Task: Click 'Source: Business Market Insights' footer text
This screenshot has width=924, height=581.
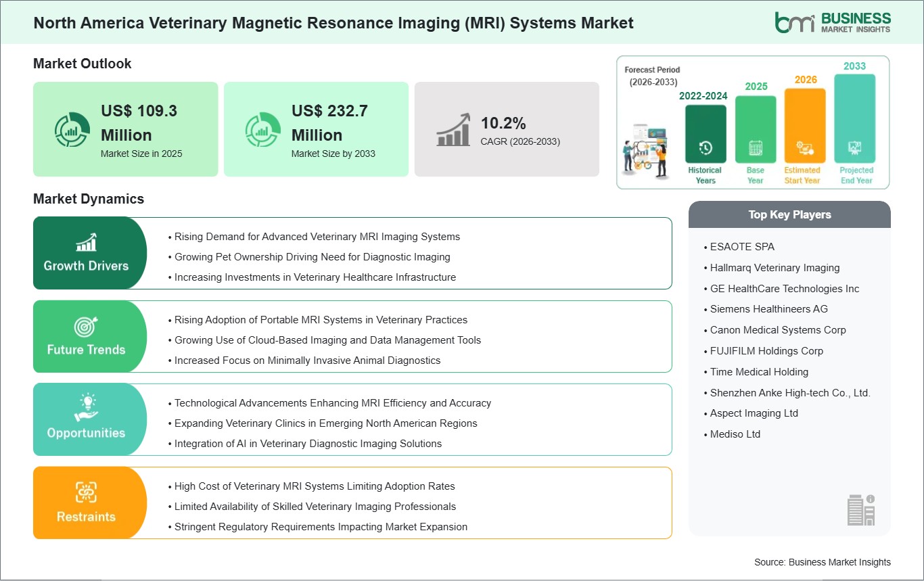Action: 823,562
